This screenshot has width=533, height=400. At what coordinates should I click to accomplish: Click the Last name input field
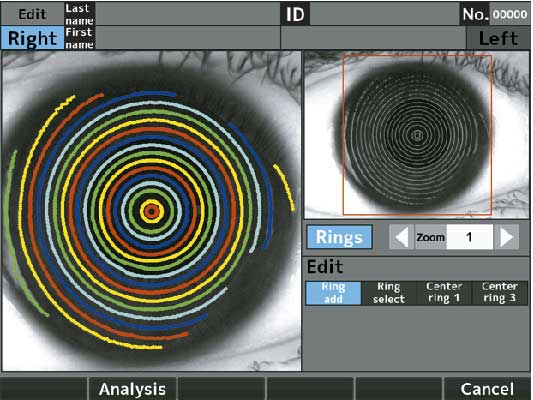coord(187,14)
